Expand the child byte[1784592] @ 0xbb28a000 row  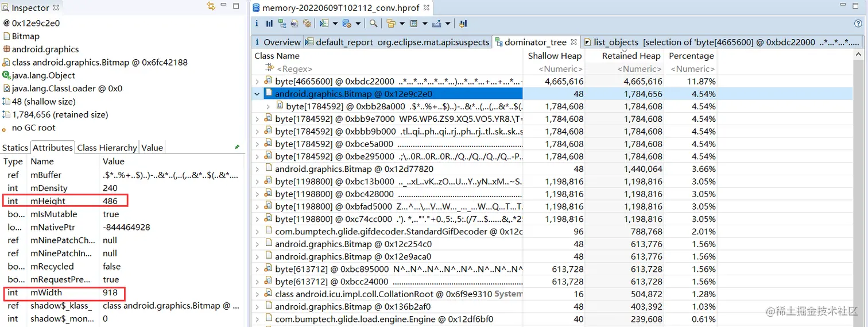[x=268, y=106]
